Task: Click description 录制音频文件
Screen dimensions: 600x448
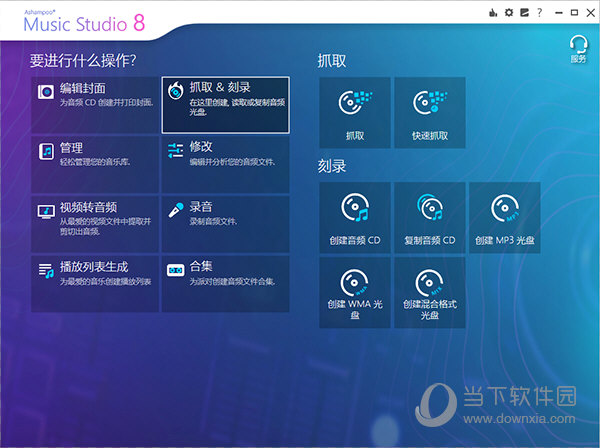Action: pos(213,222)
